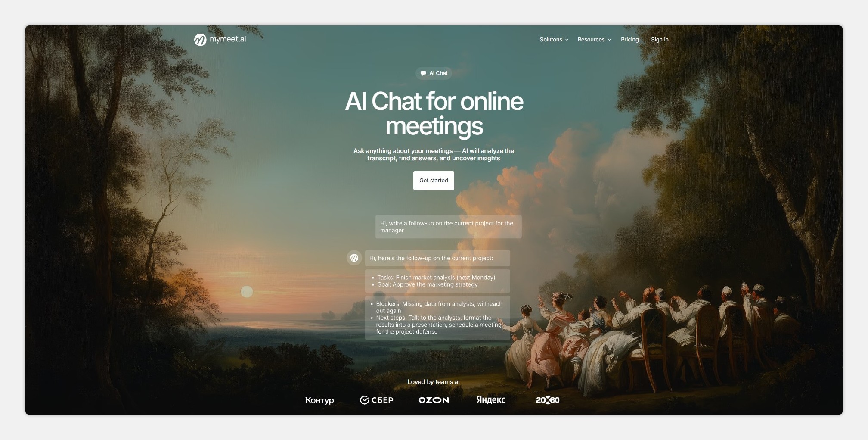Click the reply bubble with Tasks and Goal
The width and height of the screenshot is (868, 440).
pyautogui.click(x=437, y=281)
